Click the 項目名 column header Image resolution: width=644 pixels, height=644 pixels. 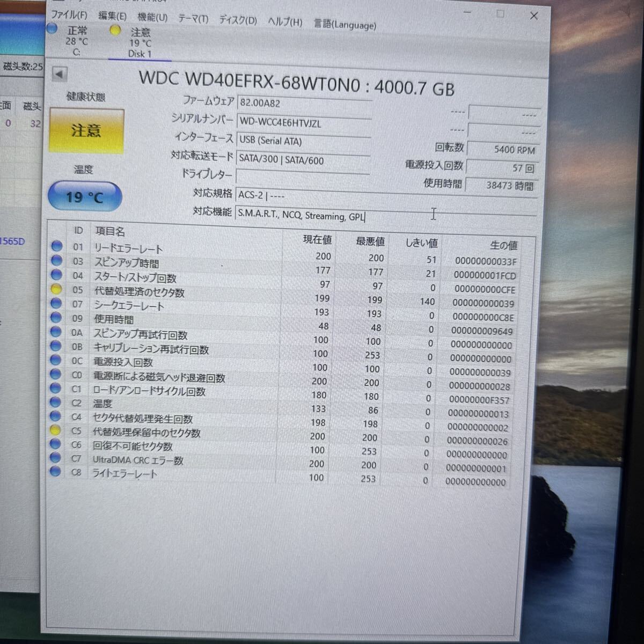pos(110,231)
